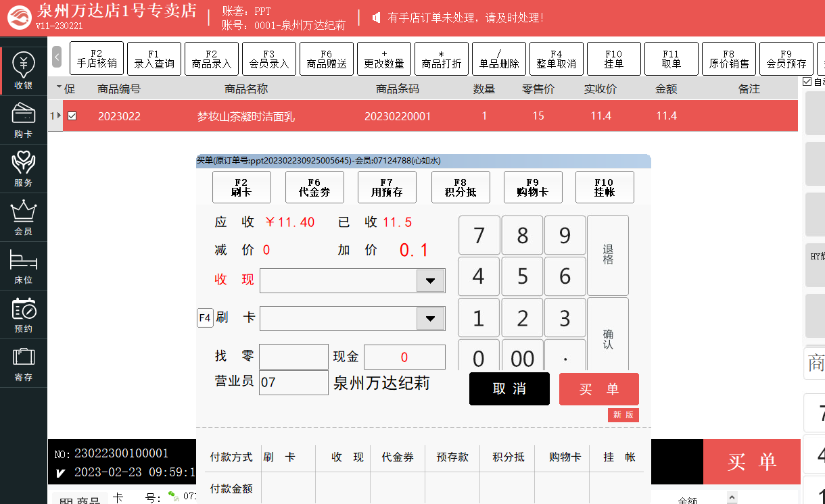The image size is (825, 504).
Task: Expand the arrow beside the 促 column header
Action: (x=59, y=88)
